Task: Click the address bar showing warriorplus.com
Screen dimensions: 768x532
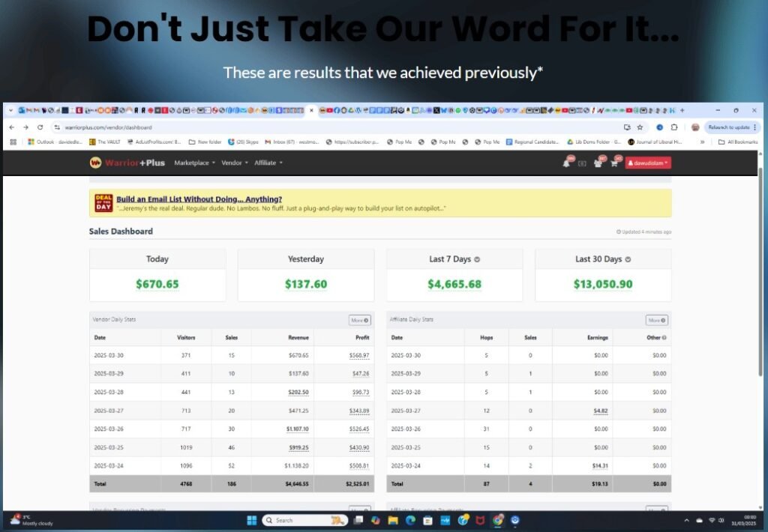Action: [338, 127]
